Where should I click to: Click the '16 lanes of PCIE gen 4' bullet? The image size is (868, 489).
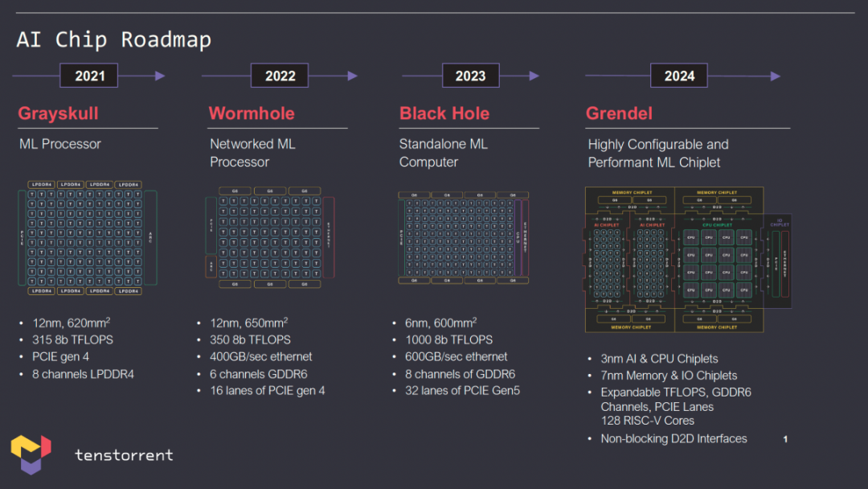point(268,391)
